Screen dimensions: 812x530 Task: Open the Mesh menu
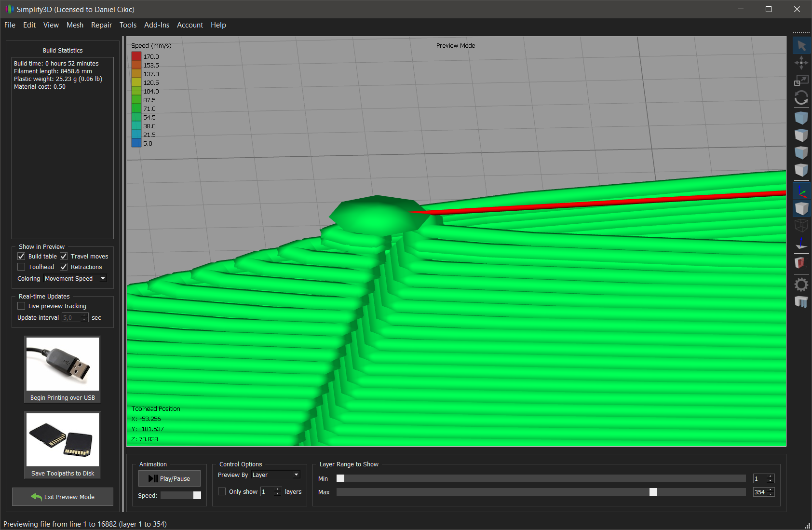tap(75, 25)
